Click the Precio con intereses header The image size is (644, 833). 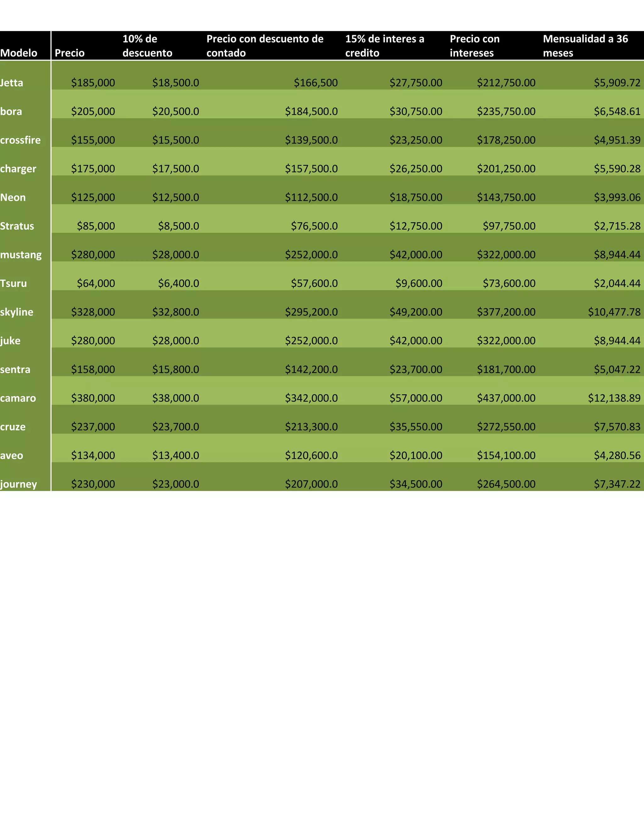pyautogui.click(x=475, y=46)
